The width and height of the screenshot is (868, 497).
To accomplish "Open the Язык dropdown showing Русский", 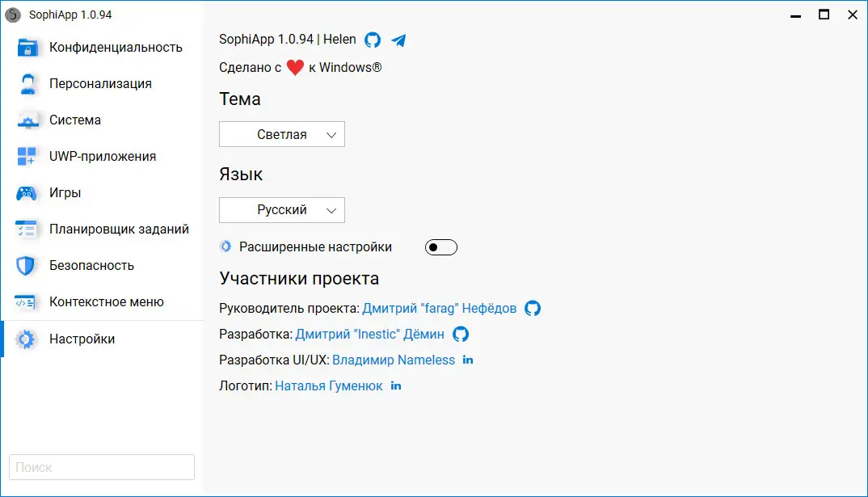I will (x=282, y=210).
